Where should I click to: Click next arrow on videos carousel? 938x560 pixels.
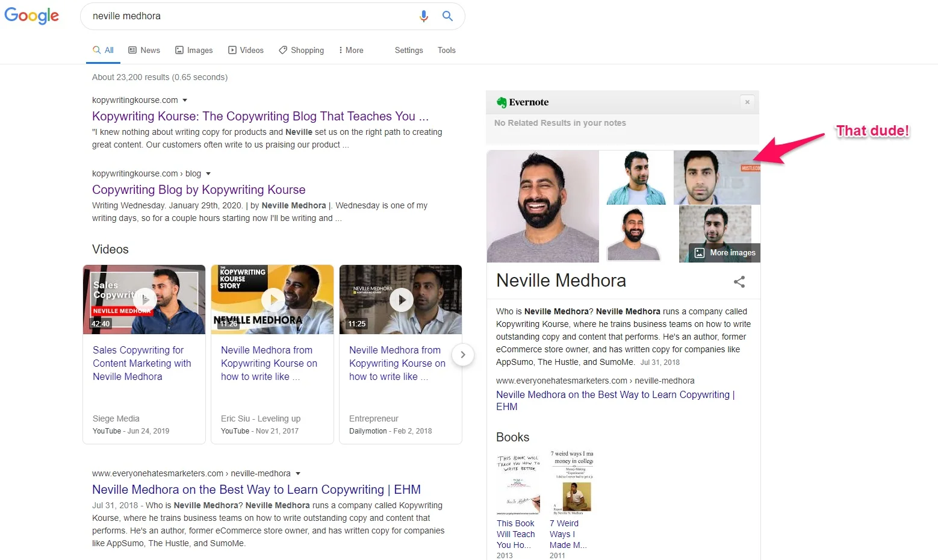click(x=462, y=355)
